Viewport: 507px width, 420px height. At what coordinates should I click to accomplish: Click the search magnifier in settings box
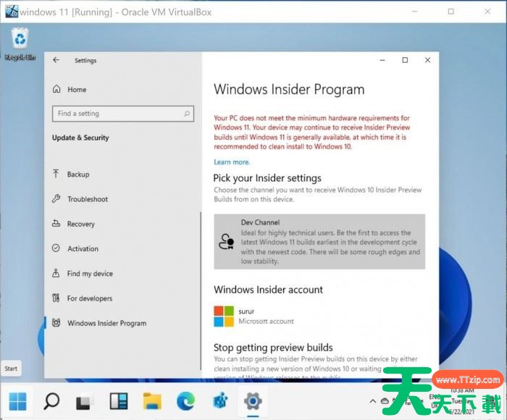pos(187,114)
